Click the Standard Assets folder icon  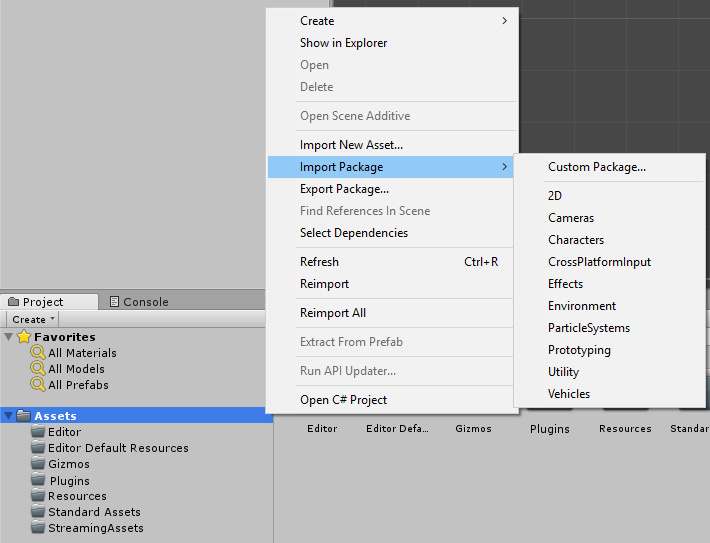click(38, 512)
